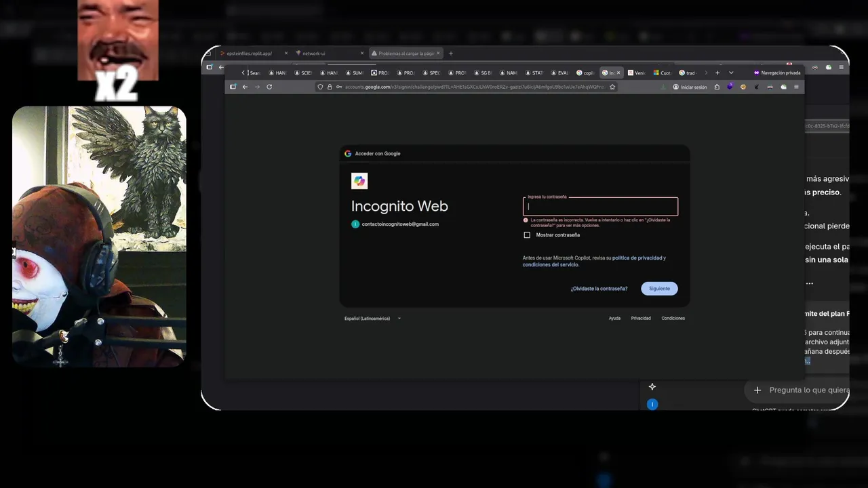Expand the Español (Latinoamérica) language dropdown
The image size is (868, 488).
[373, 319]
